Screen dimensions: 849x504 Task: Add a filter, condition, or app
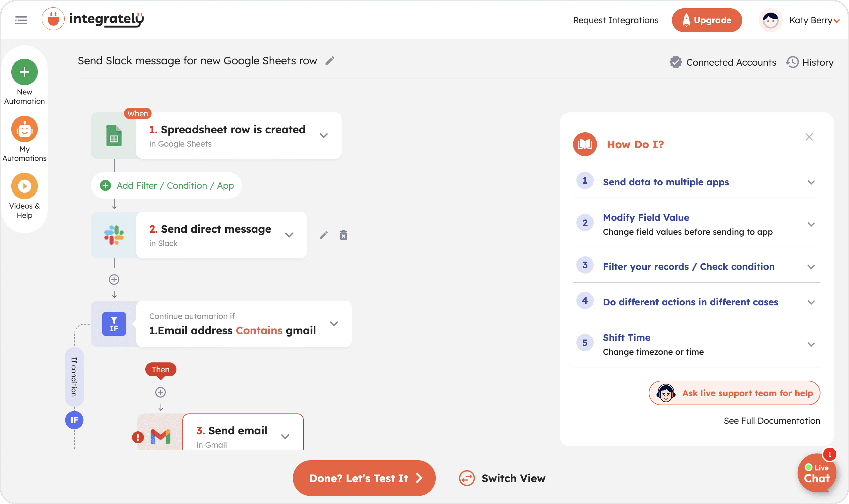(x=166, y=185)
